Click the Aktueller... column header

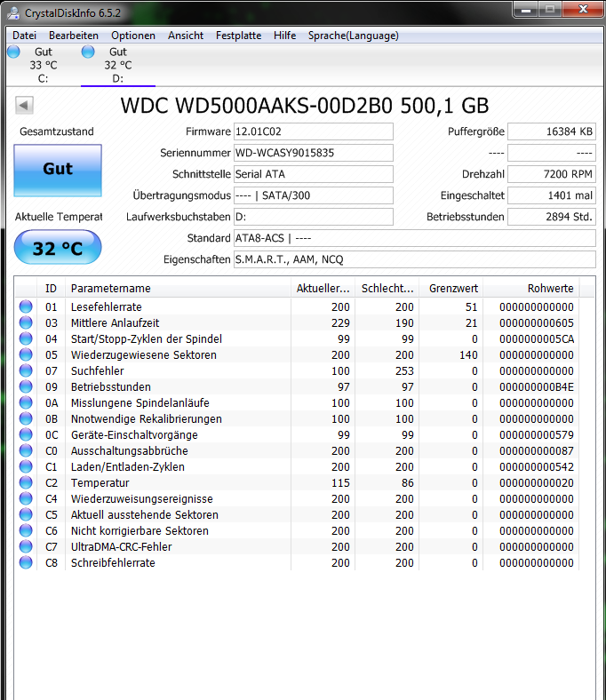point(323,289)
